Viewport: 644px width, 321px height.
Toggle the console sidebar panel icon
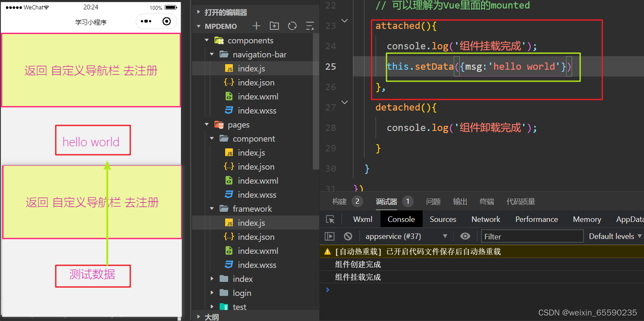[329, 236]
